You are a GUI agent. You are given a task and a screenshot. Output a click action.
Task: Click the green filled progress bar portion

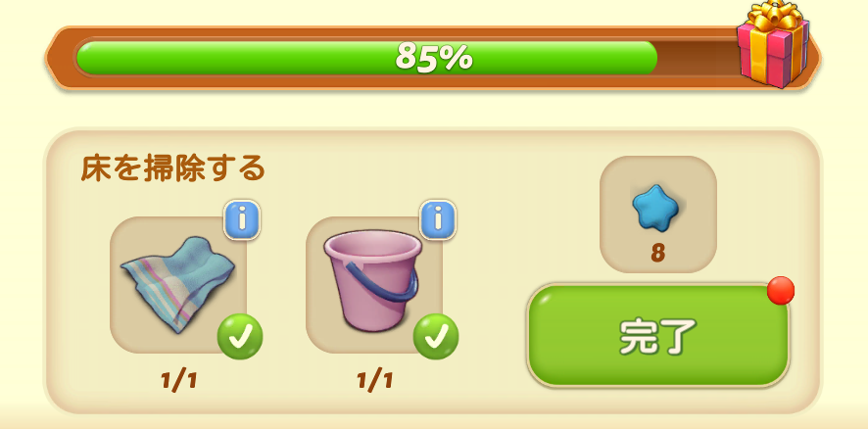point(366,58)
